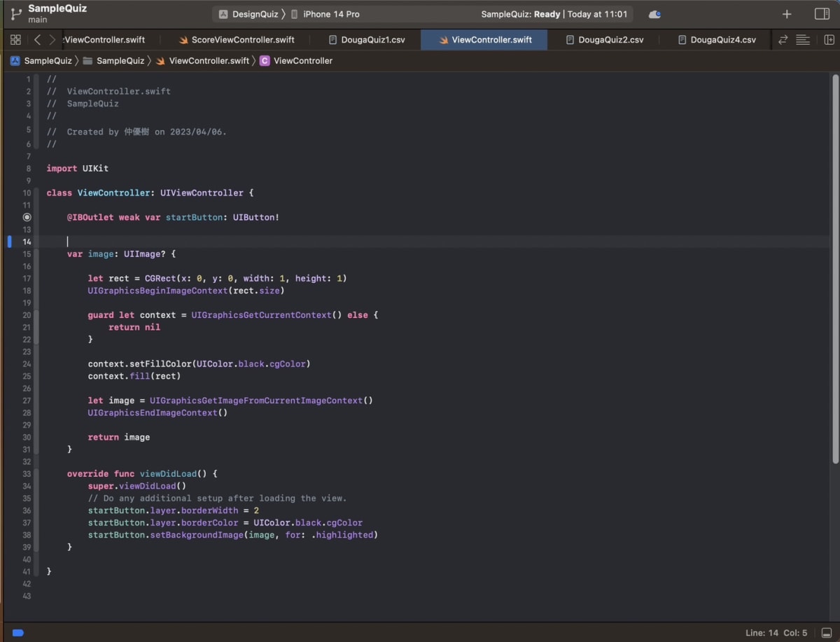Viewport: 840px width, 642px height.
Task: Open the main branch menu under SampleQuiz
Action: pyautogui.click(x=38, y=20)
